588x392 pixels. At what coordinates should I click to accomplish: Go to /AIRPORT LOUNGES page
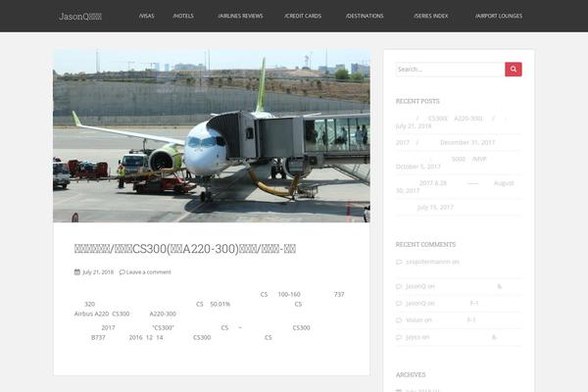pos(499,16)
